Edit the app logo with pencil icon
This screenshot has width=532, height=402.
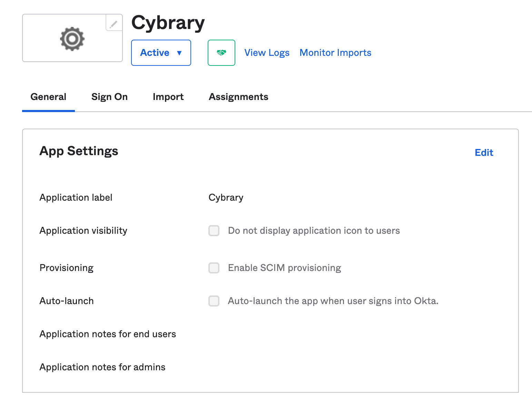114,23
